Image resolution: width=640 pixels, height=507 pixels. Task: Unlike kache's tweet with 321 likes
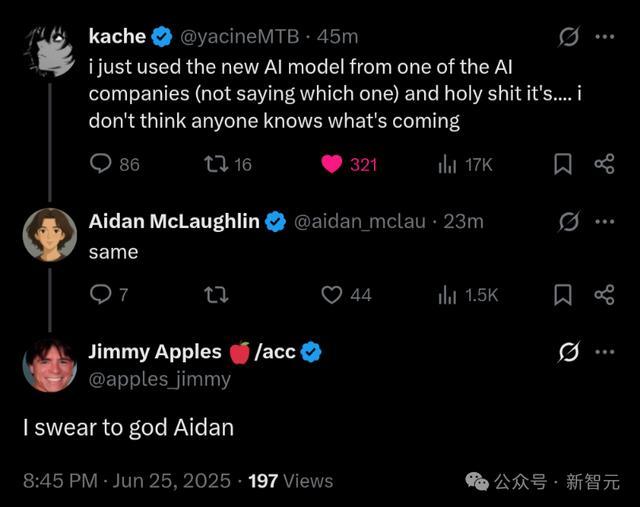[332, 164]
